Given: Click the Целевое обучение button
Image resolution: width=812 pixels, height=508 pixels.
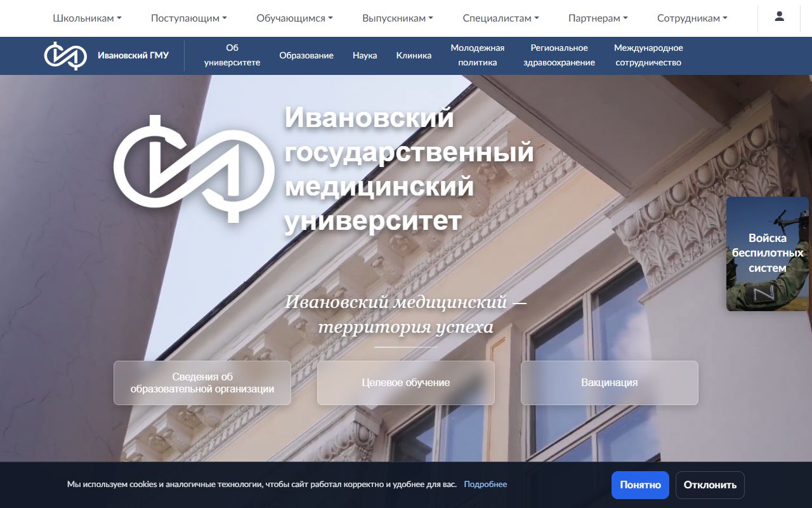Looking at the screenshot, I should coord(406,383).
